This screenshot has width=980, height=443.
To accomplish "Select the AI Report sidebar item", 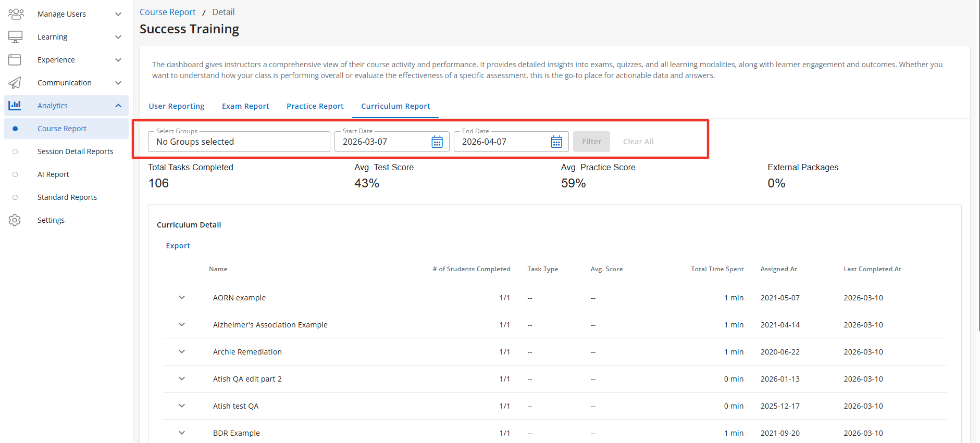I will pyautogui.click(x=53, y=174).
